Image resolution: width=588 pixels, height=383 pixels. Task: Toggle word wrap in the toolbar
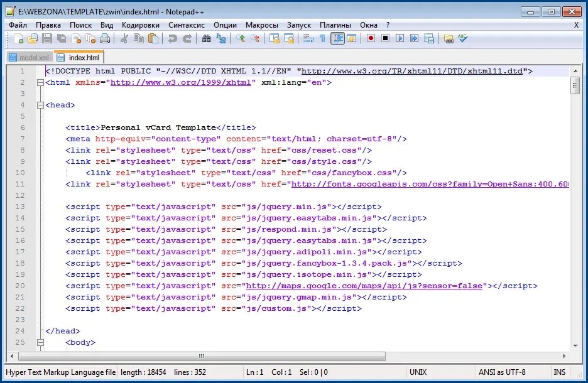308,38
